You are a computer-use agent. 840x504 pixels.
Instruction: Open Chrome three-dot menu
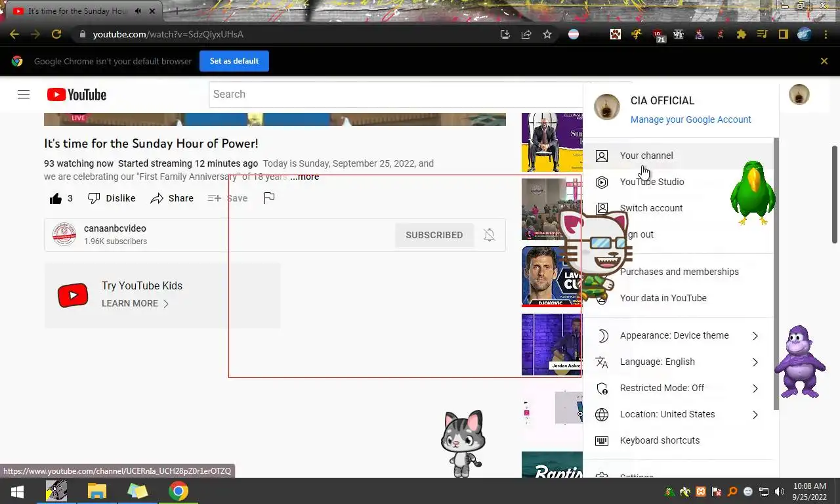pos(826,34)
